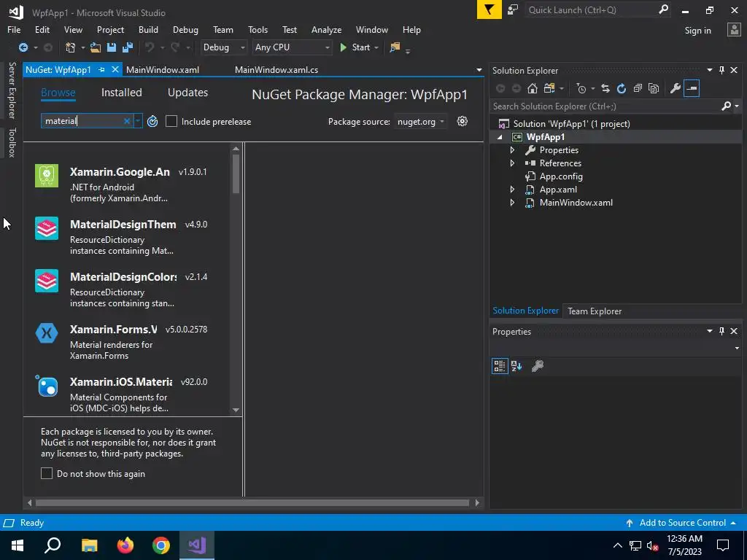This screenshot has height=560, width=747.
Task: Click Show All Files icon
Action: [x=654, y=88]
